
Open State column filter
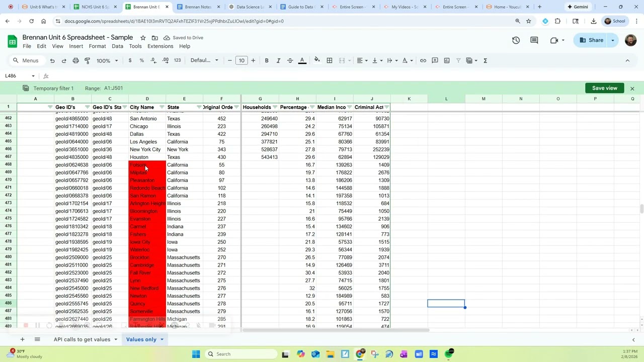click(x=199, y=107)
